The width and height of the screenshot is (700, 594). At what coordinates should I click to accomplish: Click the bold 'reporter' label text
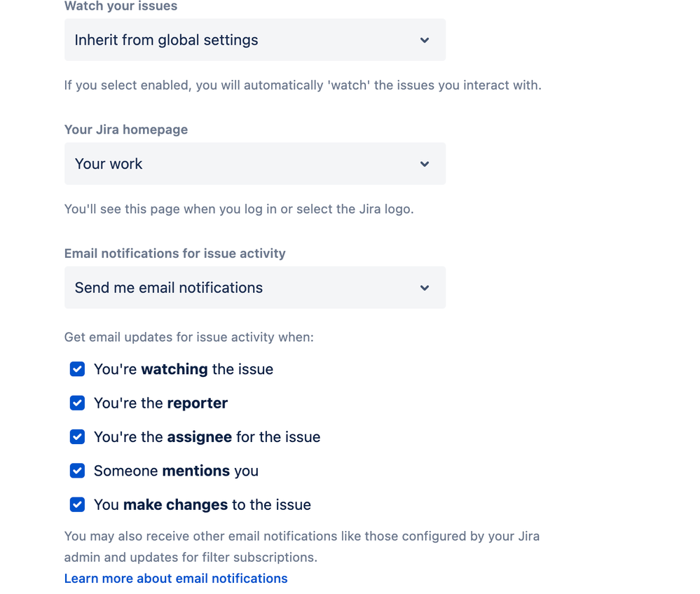coord(197,403)
